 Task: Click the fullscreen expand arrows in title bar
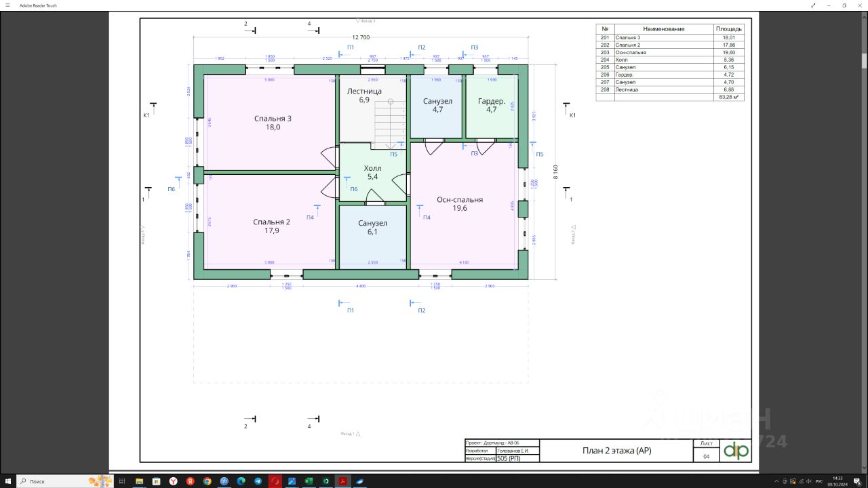(x=813, y=5)
